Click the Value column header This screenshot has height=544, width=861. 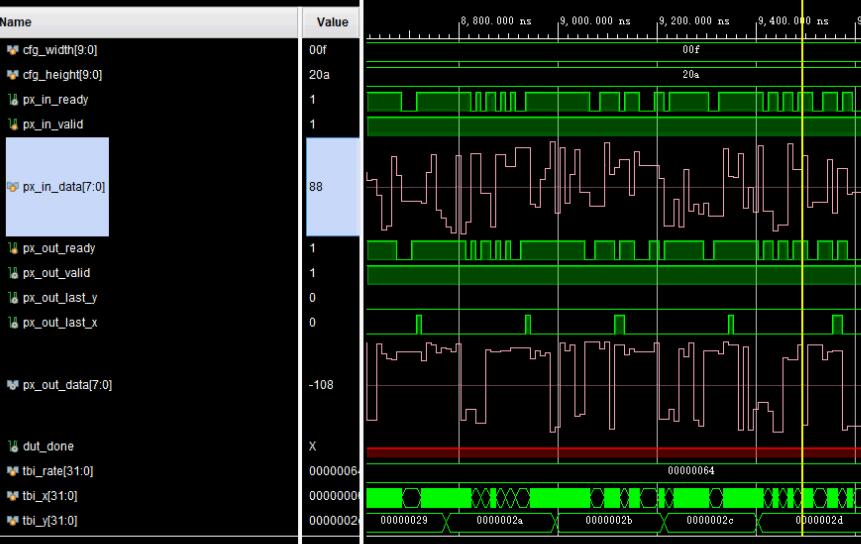pyautogui.click(x=332, y=23)
